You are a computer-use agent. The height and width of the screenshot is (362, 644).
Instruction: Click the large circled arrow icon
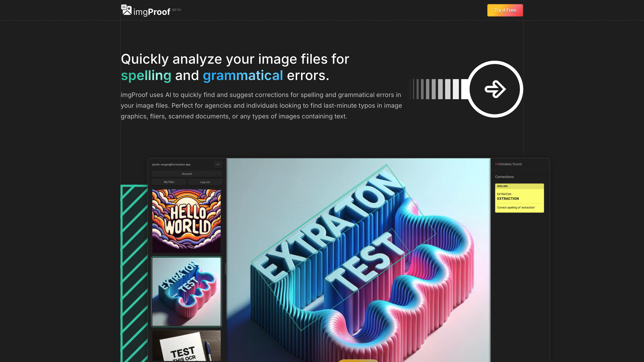(495, 89)
